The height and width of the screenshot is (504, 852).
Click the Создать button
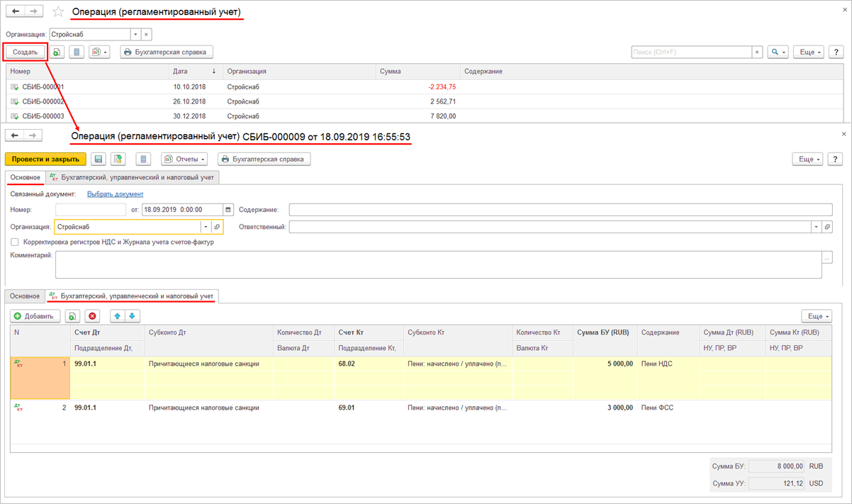pos(26,52)
